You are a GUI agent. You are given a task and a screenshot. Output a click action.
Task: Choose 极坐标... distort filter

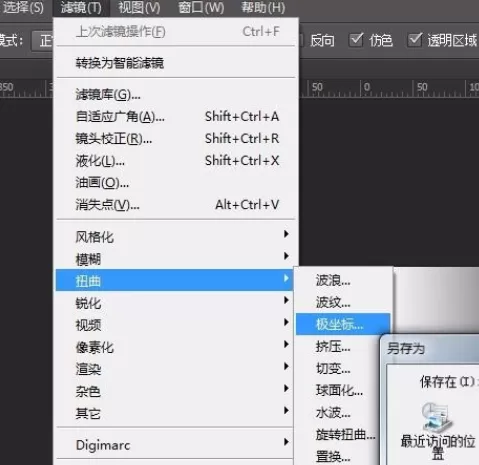(x=343, y=324)
